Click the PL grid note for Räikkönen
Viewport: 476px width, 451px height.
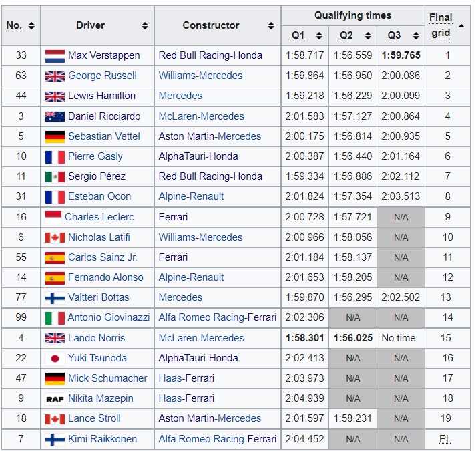point(445,439)
